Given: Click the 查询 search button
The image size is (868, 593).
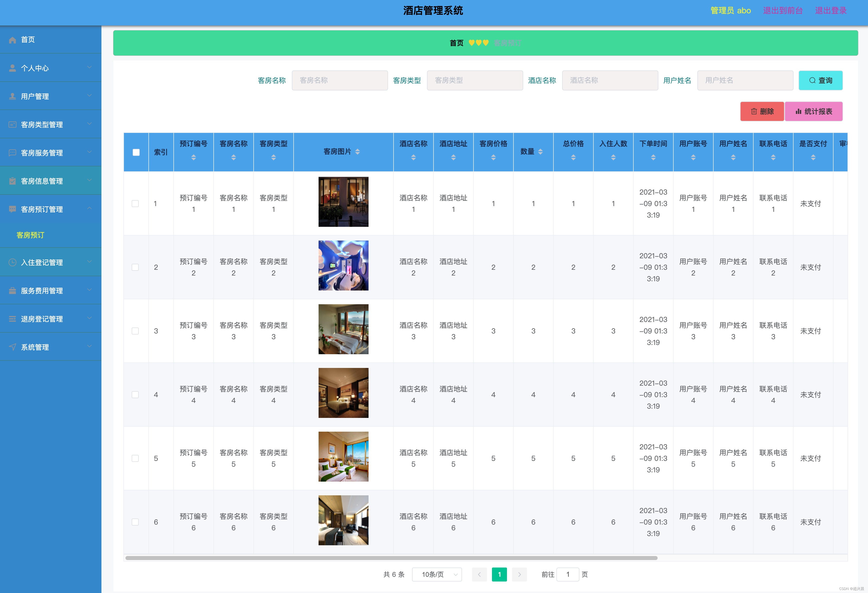Looking at the screenshot, I should [x=821, y=80].
